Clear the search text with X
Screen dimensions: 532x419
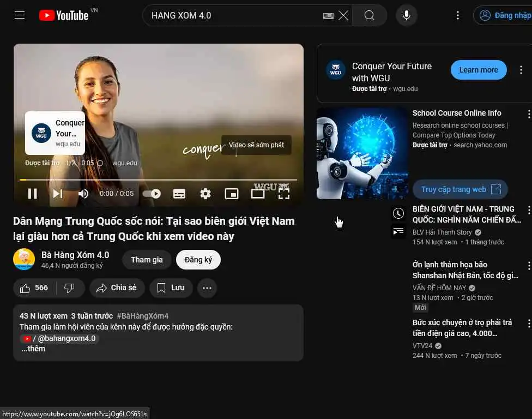click(343, 16)
